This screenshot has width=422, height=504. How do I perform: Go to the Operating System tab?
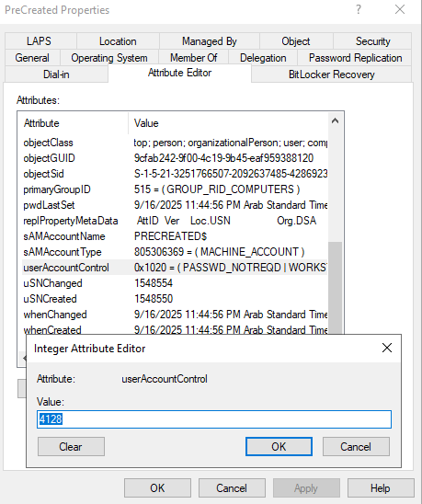(109, 58)
